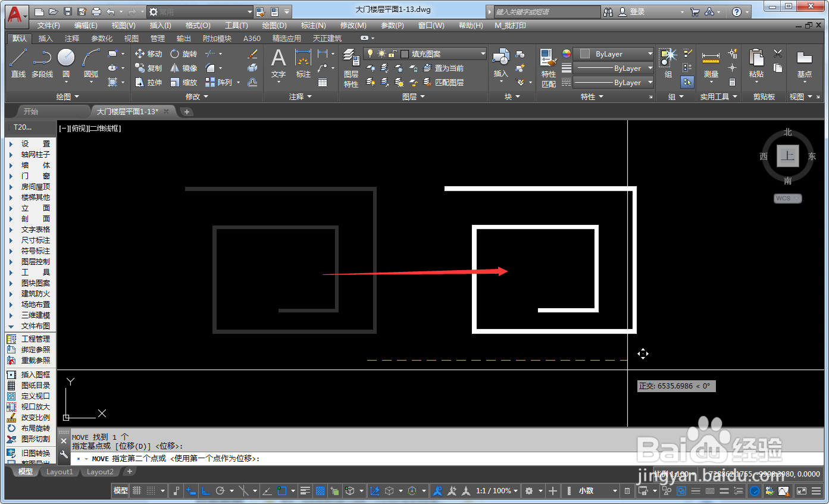The height and width of the screenshot is (504, 829).
Task: Switch to the 参数化 ribbon tab
Action: tap(102, 38)
